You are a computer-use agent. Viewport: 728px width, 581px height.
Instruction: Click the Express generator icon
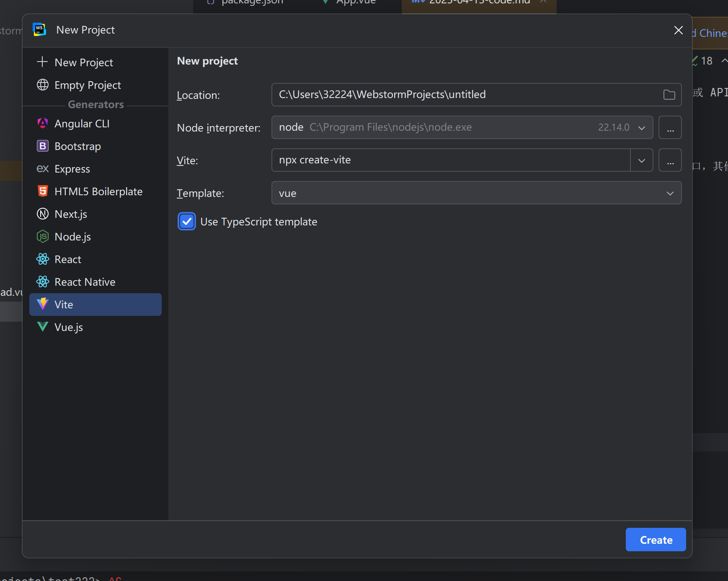pos(43,169)
